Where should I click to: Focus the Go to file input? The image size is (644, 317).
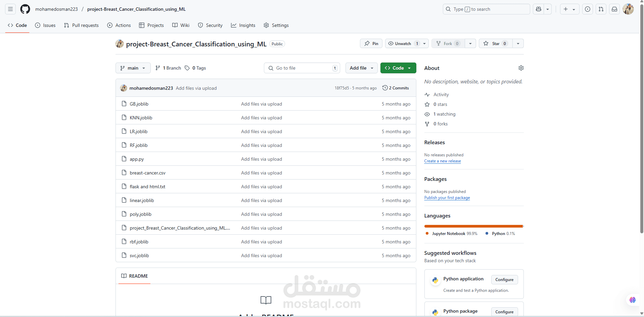tap(302, 68)
